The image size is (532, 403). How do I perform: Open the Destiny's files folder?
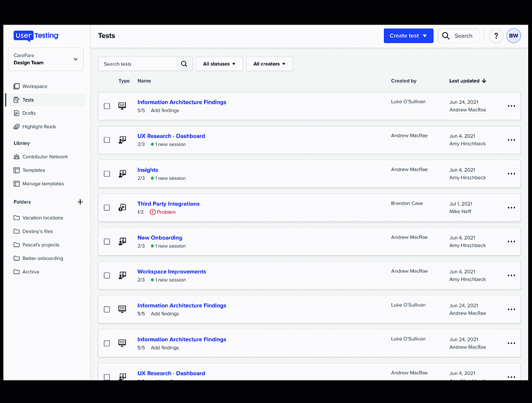coord(38,232)
